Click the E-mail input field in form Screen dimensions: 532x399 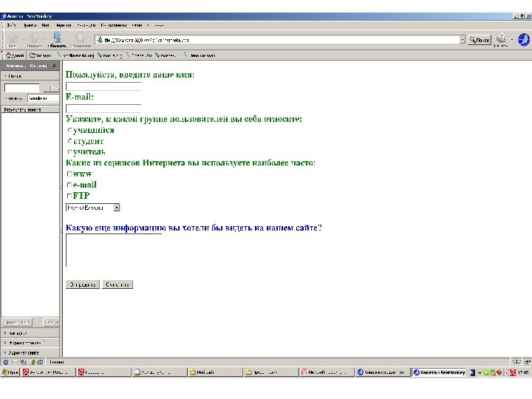coord(103,109)
